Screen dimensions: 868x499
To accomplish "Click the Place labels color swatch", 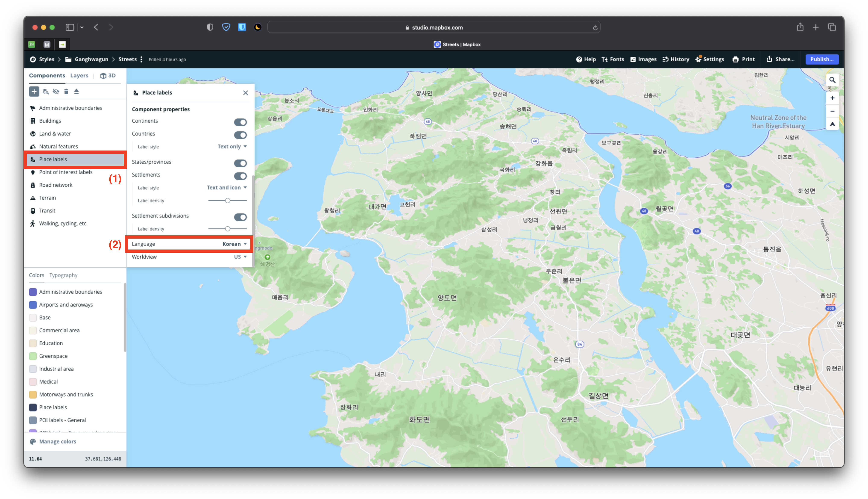I will point(33,407).
